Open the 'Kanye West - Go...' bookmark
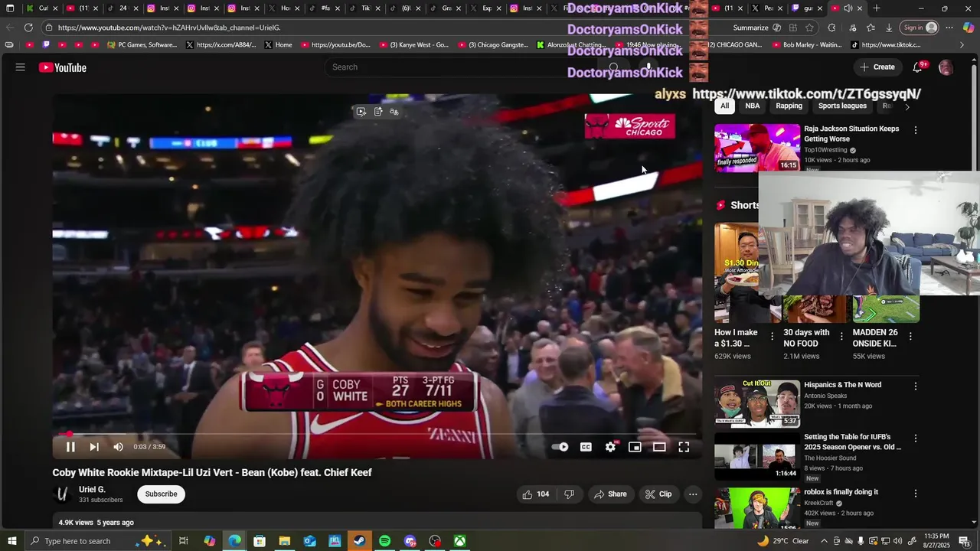The height and width of the screenshot is (551, 980). click(414, 45)
